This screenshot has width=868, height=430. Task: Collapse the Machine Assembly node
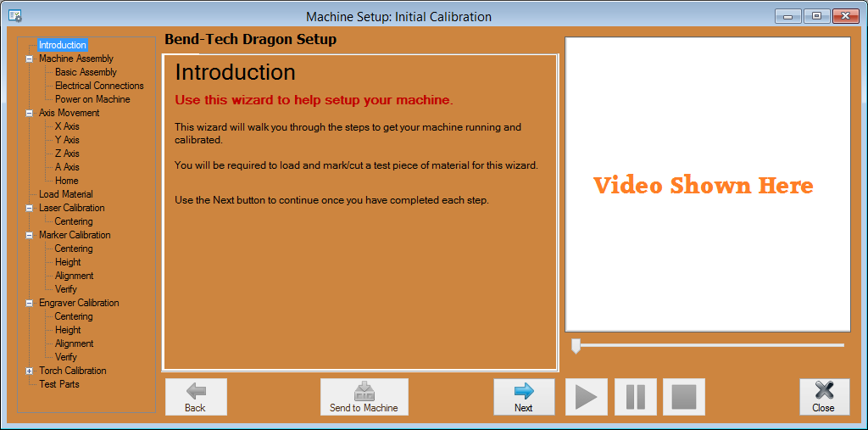[29, 59]
